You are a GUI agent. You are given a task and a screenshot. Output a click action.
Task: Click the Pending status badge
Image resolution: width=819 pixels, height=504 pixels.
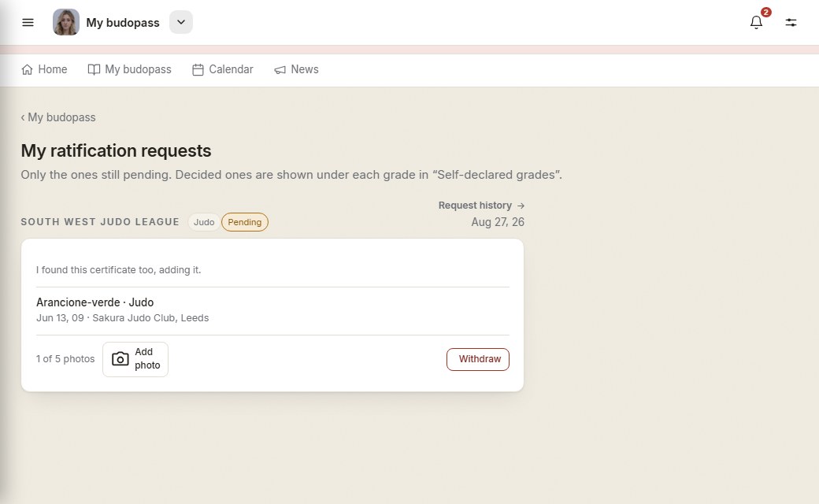click(244, 222)
